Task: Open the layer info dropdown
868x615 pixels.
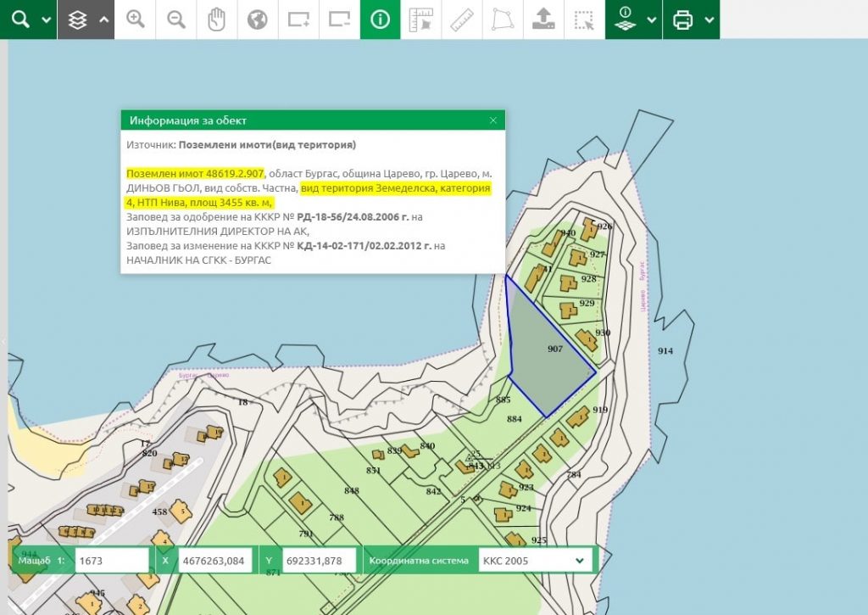Action: (x=651, y=20)
